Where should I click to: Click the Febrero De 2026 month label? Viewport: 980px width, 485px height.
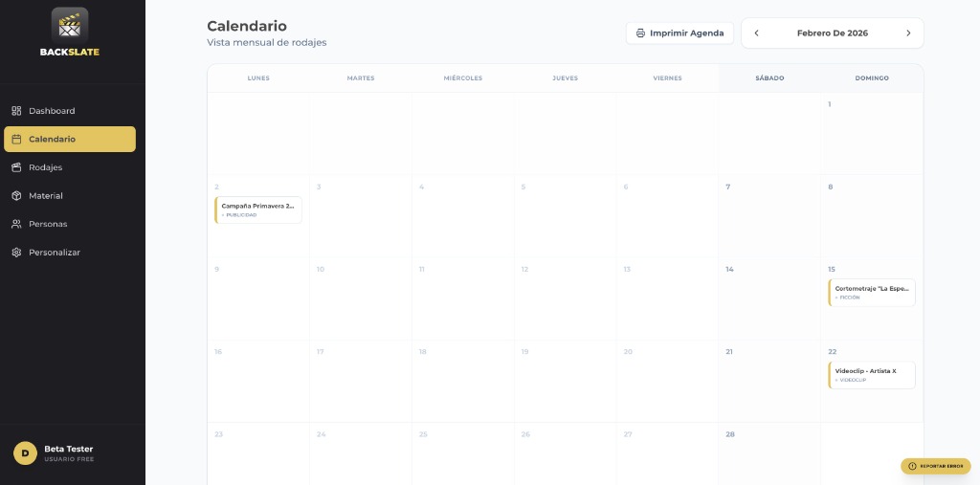pos(832,33)
